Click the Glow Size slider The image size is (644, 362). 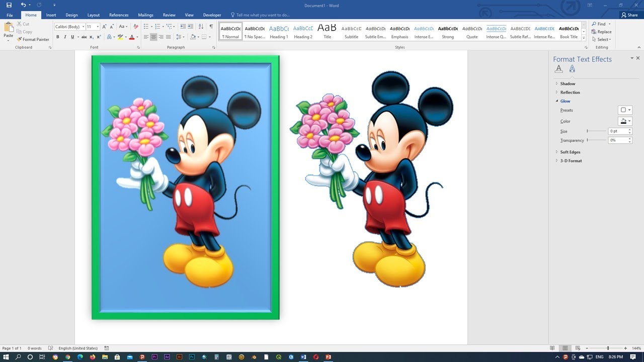tap(597, 131)
